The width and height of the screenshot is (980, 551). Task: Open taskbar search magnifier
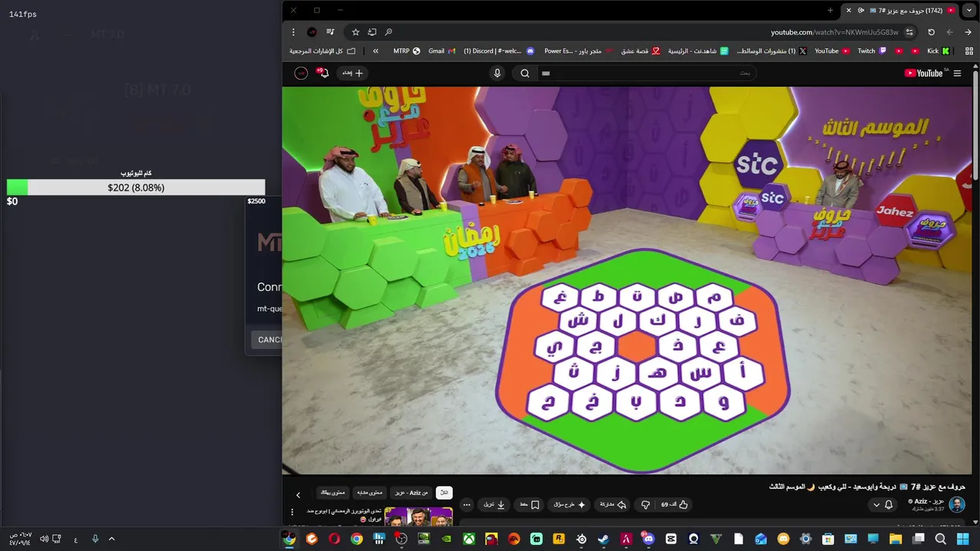pyautogui.click(x=940, y=539)
